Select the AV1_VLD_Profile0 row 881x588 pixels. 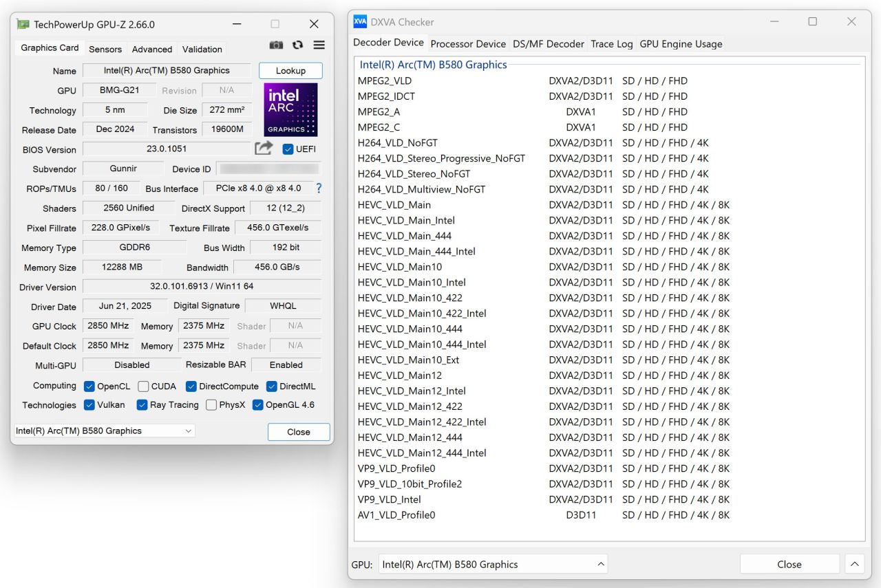click(609, 515)
